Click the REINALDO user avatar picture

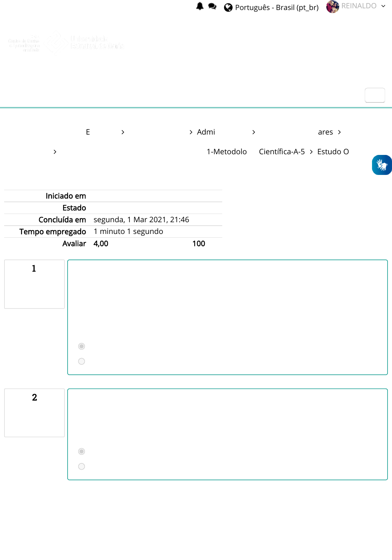(x=332, y=7)
